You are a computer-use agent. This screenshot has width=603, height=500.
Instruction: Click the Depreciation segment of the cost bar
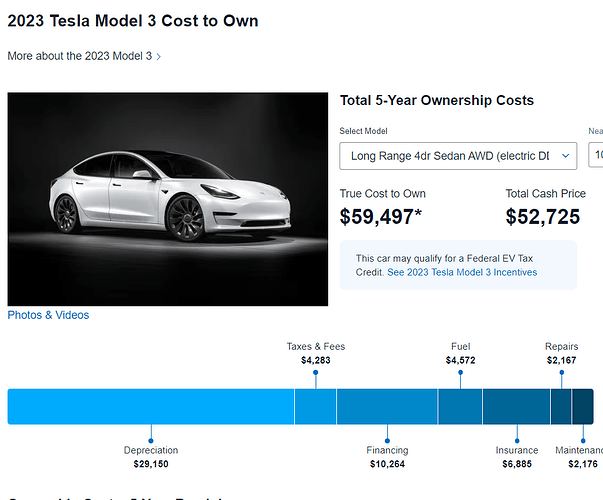pyautogui.click(x=150, y=406)
